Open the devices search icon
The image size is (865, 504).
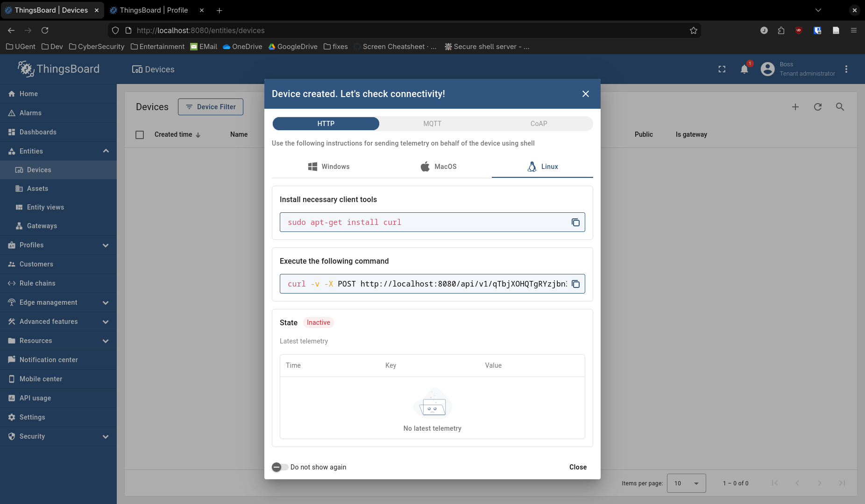pyautogui.click(x=840, y=107)
